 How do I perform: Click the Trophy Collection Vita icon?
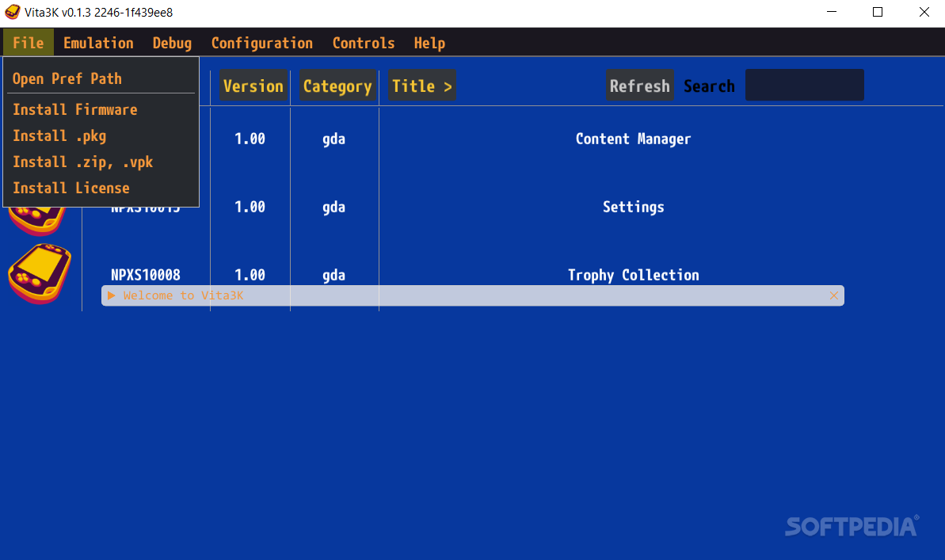pos(40,274)
